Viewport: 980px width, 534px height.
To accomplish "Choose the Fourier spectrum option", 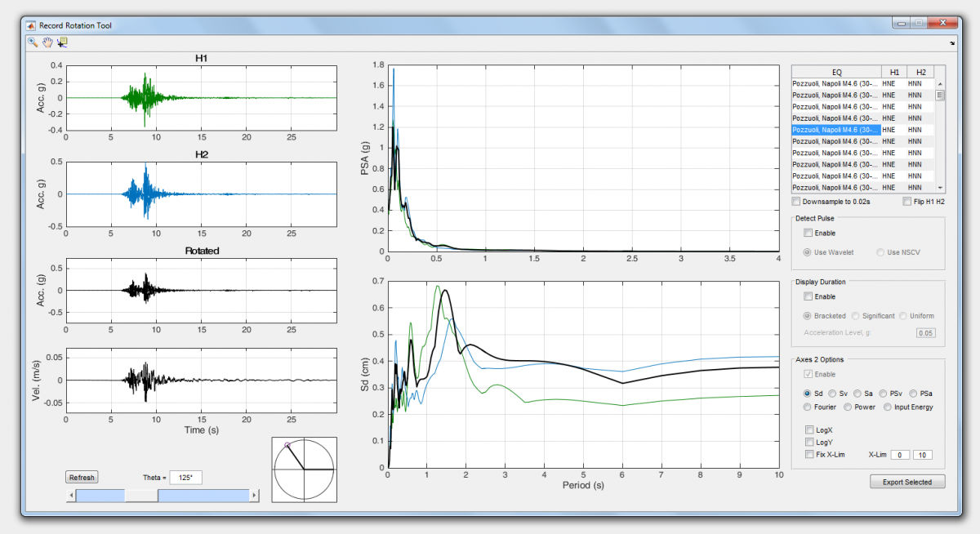I will pos(808,407).
